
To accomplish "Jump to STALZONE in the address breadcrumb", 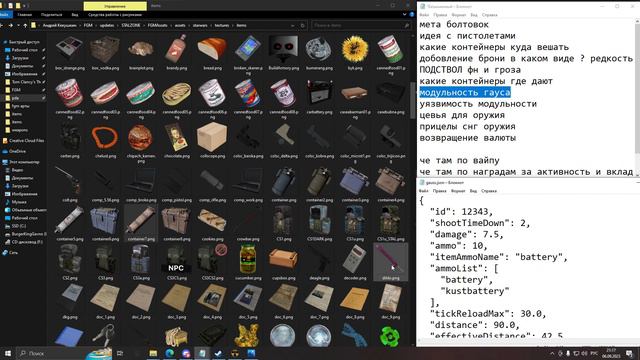I will click(x=131, y=25).
